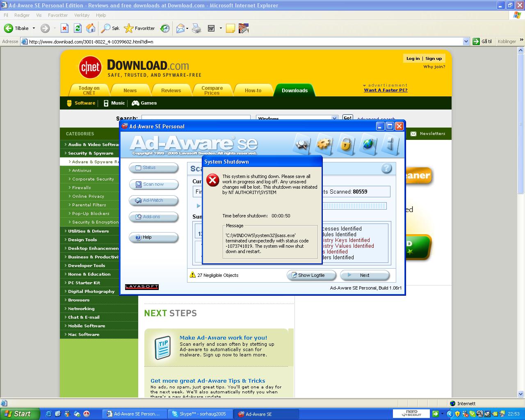Click the Nero Scout taskbar logo

tap(411, 413)
